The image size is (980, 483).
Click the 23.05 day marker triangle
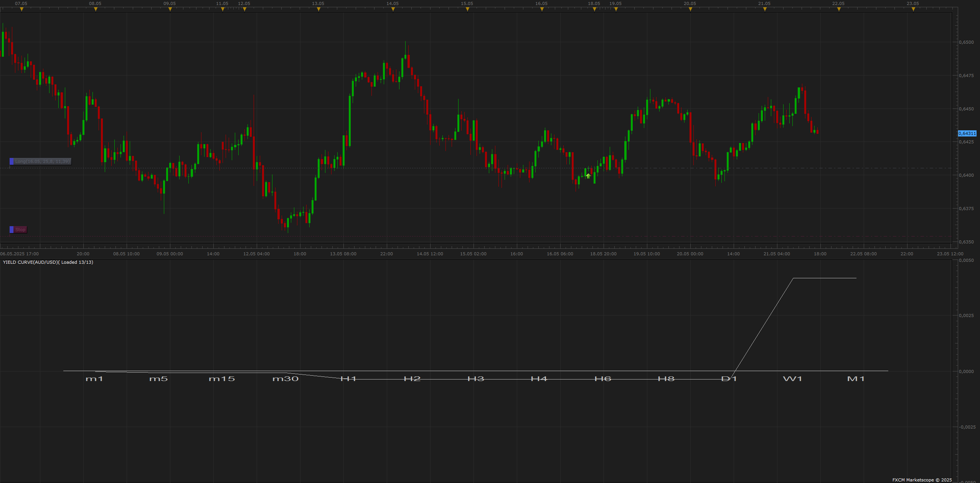coord(913,9)
